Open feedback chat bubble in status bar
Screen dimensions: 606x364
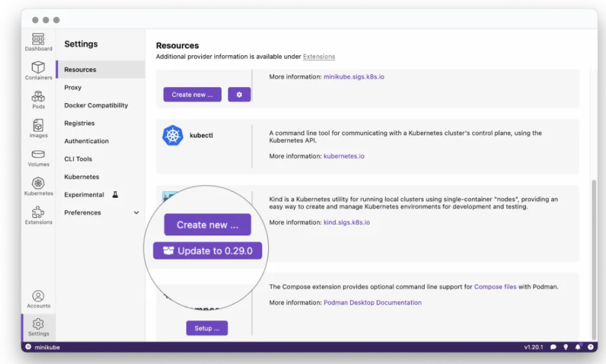click(x=553, y=347)
